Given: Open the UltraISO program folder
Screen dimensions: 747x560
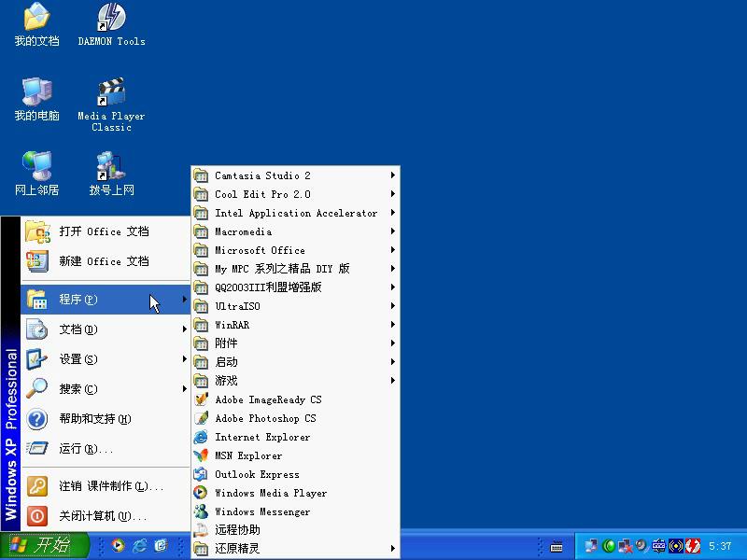Looking at the screenshot, I should 295,306.
